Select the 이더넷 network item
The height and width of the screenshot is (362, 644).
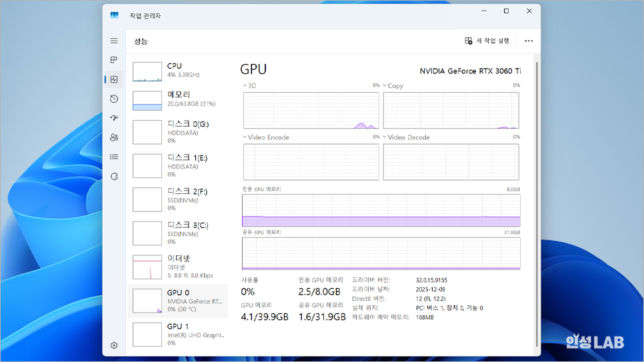click(x=178, y=267)
